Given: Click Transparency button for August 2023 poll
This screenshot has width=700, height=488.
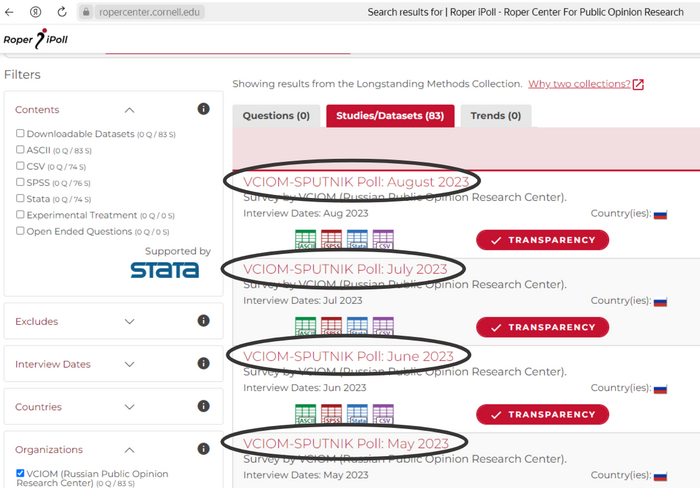Looking at the screenshot, I should tap(542, 240).
